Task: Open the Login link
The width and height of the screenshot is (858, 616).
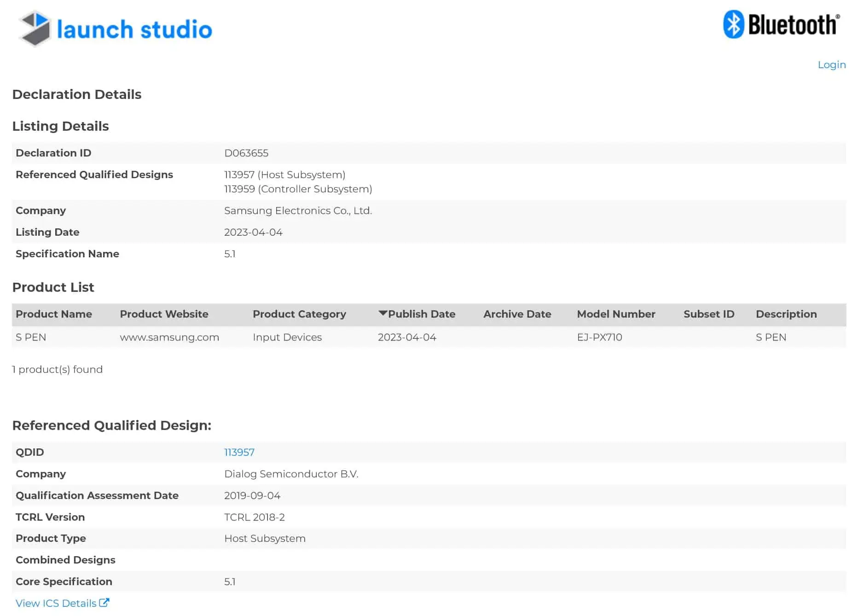Action: pyautogui.click(x=832, y=65)
